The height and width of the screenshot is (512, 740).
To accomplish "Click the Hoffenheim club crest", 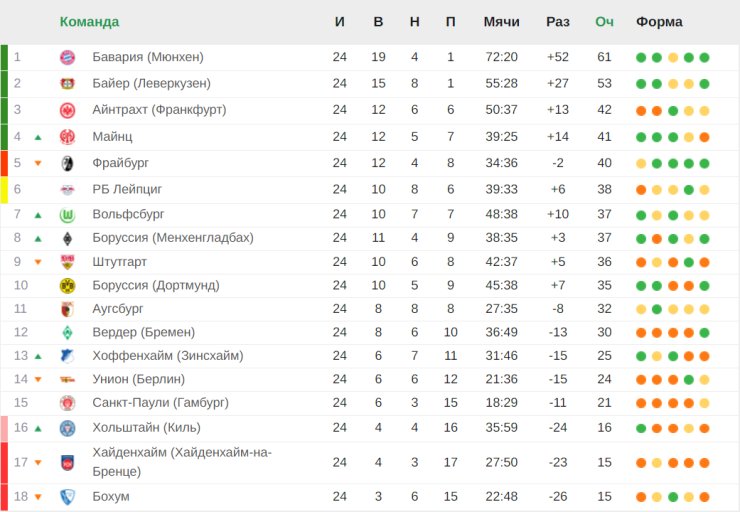I will 67,356.
